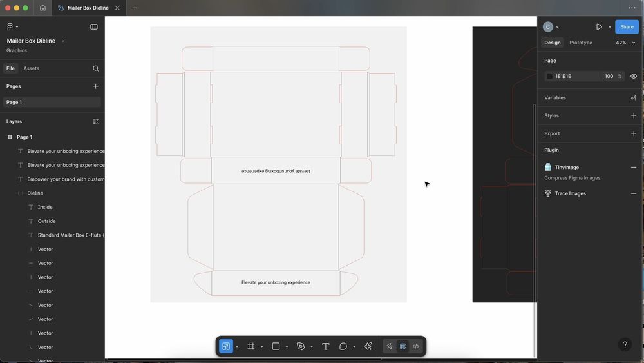Open the Figma main menu dropdown

12,26
